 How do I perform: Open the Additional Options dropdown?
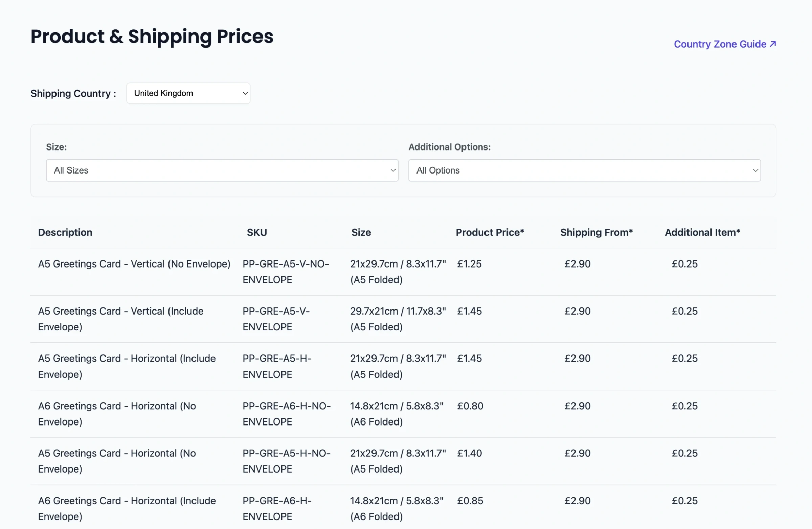click(584, 170)
